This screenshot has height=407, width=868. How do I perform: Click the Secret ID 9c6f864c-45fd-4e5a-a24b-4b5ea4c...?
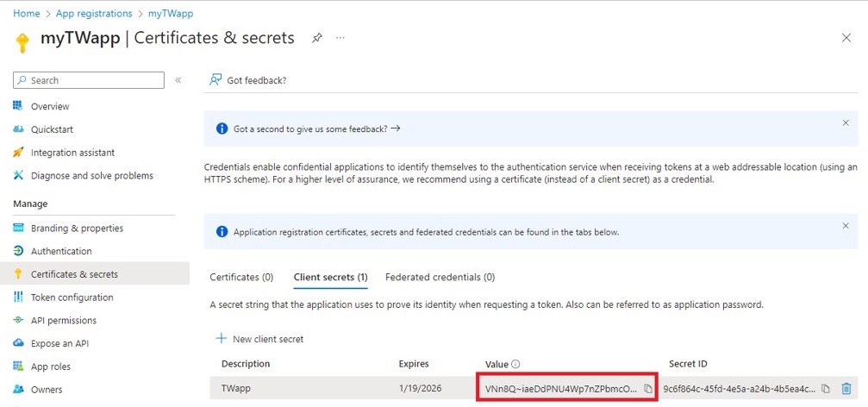tap(740, 389)
